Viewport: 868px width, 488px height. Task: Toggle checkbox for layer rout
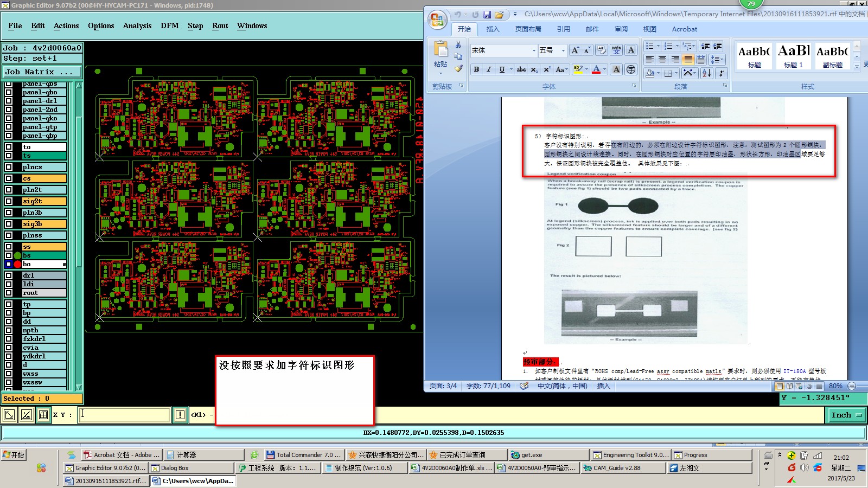pos(9,293)
